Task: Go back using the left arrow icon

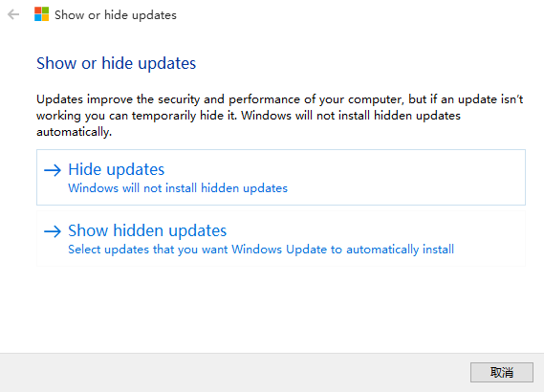Action: coord(13,14)
